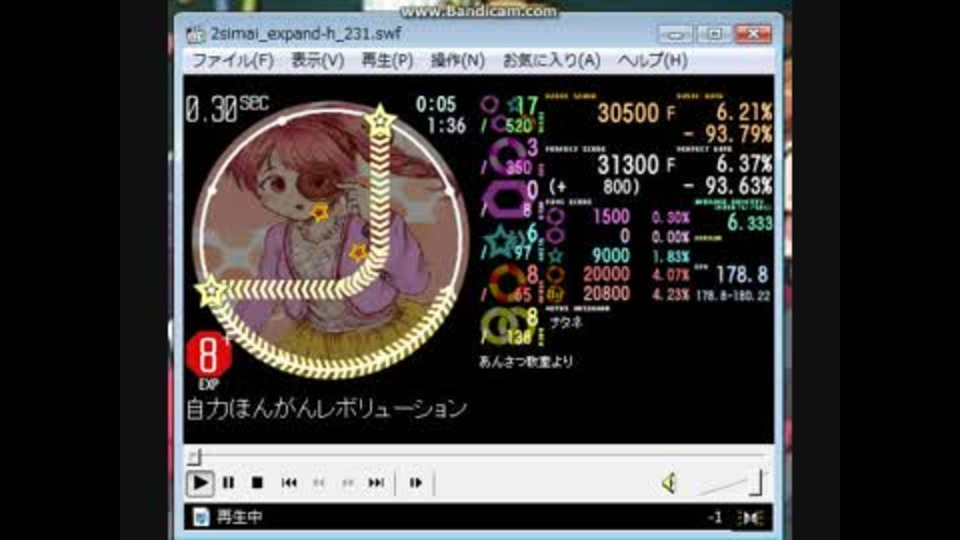
Task: Click the 178.8 BPM value
Action: coord(741,274)
